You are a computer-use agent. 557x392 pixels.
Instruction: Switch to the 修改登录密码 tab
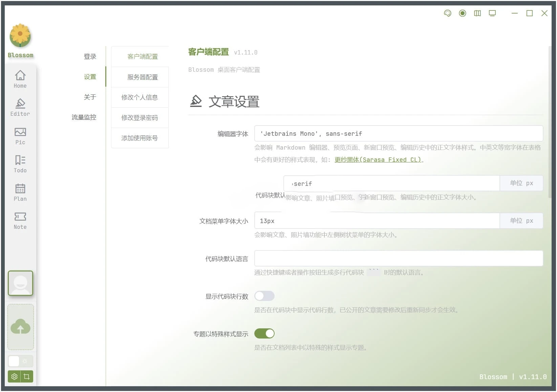(x=140, y=118)
